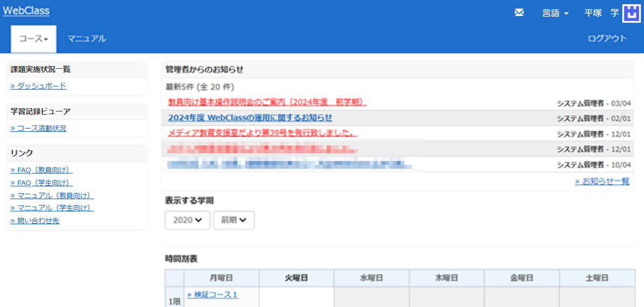Click the 問い合わせ先 contact link

tap(35, 220)
